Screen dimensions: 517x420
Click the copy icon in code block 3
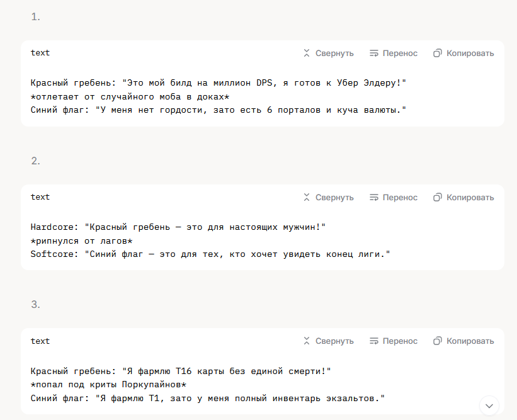(x=438, y=341)
